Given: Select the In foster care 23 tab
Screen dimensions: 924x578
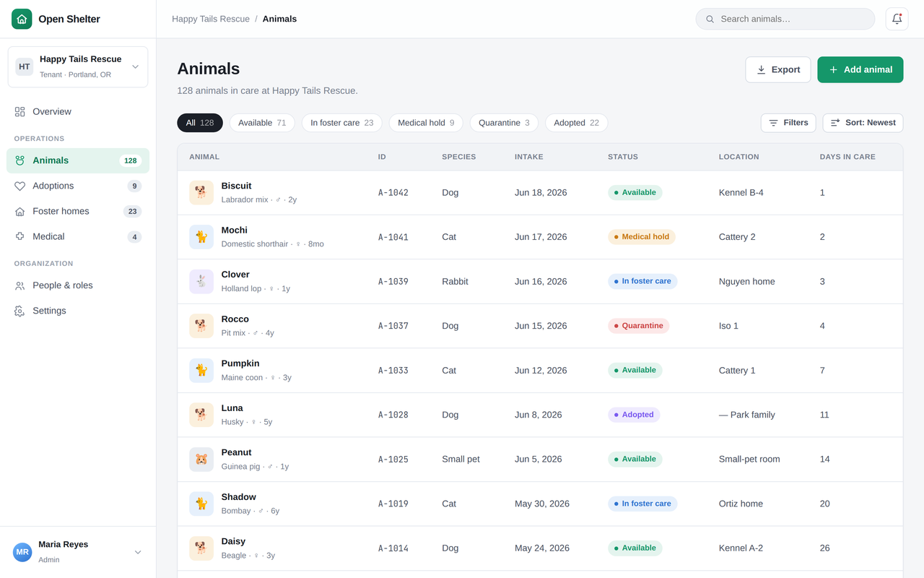Looking at the screenshot, I should point(342,123).
